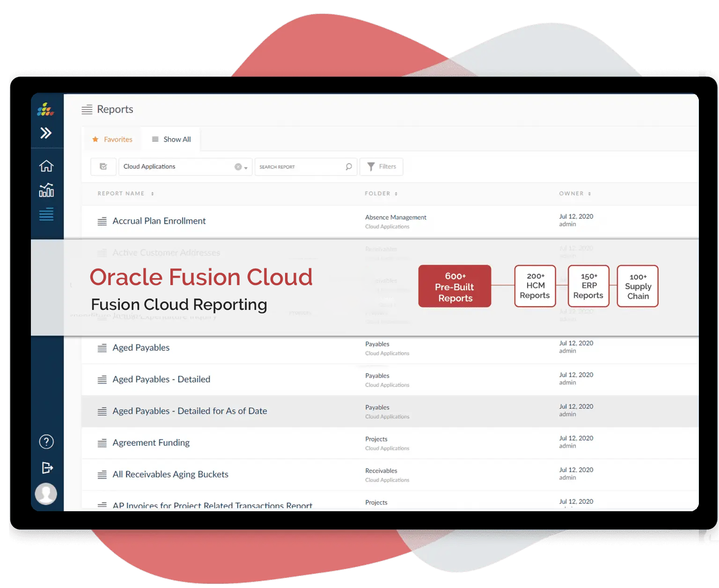Click Payables folder in the plain Aged Payables row
This screenshot has width=719, height=588.
point(377,344)
